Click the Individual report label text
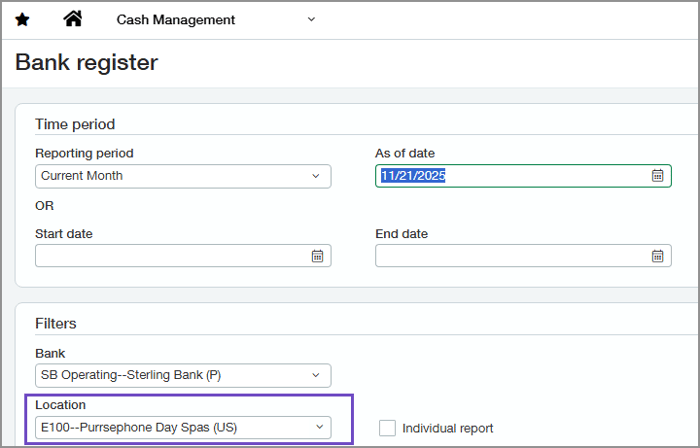The height and width of the screenshot is (448, 700). [447, 428]
